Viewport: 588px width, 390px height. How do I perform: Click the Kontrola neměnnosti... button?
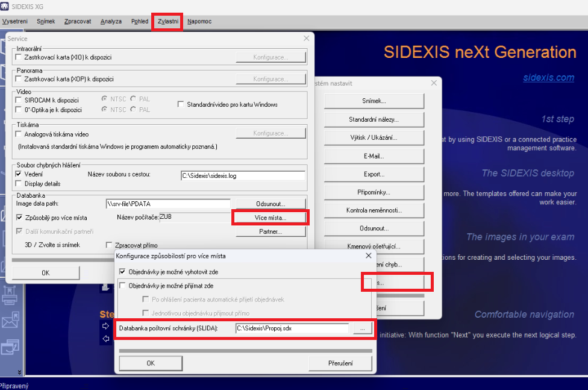(374, 210)
